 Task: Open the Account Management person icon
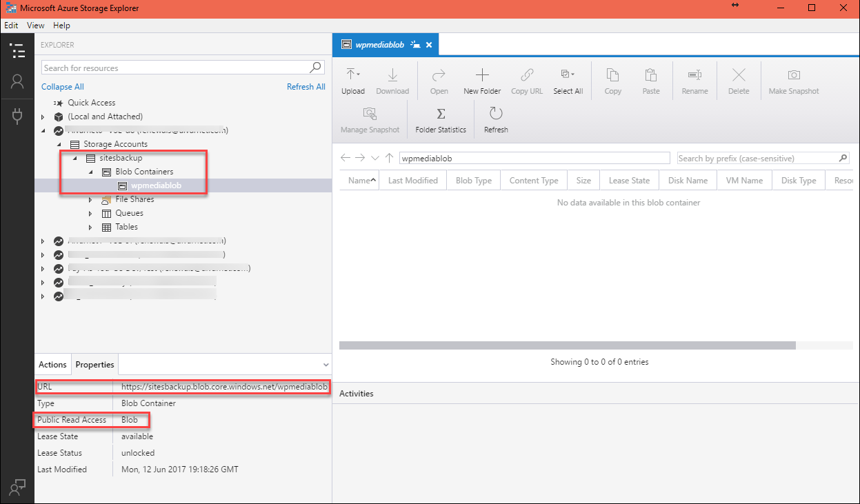point(17,82)
